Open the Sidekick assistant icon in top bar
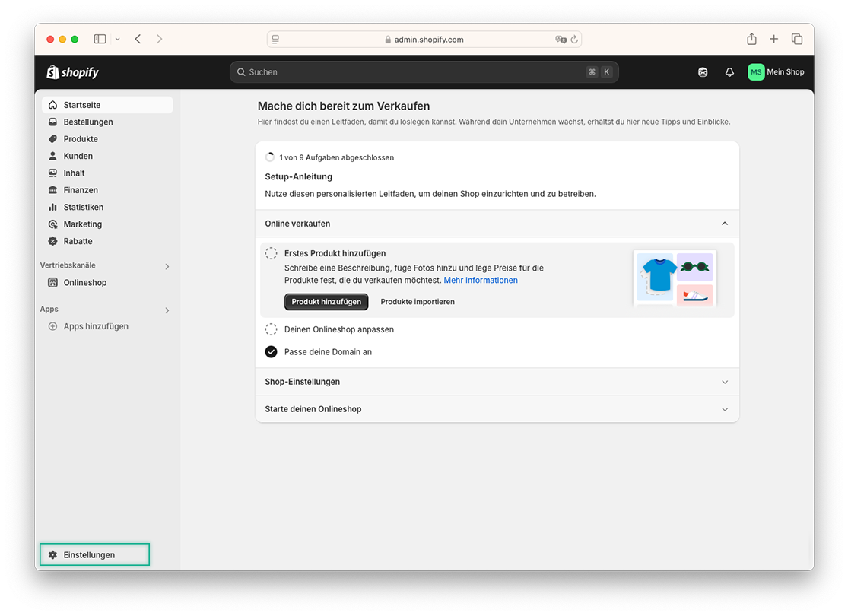The height and width of the screenshot is (616, 848). pyautogui.click(x=703, y=72)
